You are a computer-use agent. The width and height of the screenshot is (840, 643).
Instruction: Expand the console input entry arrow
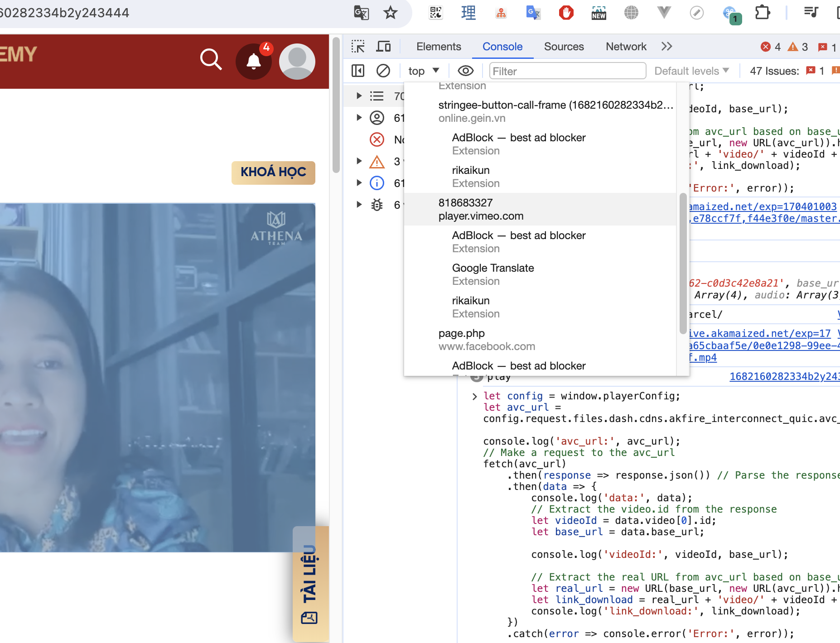click(474, 396)
